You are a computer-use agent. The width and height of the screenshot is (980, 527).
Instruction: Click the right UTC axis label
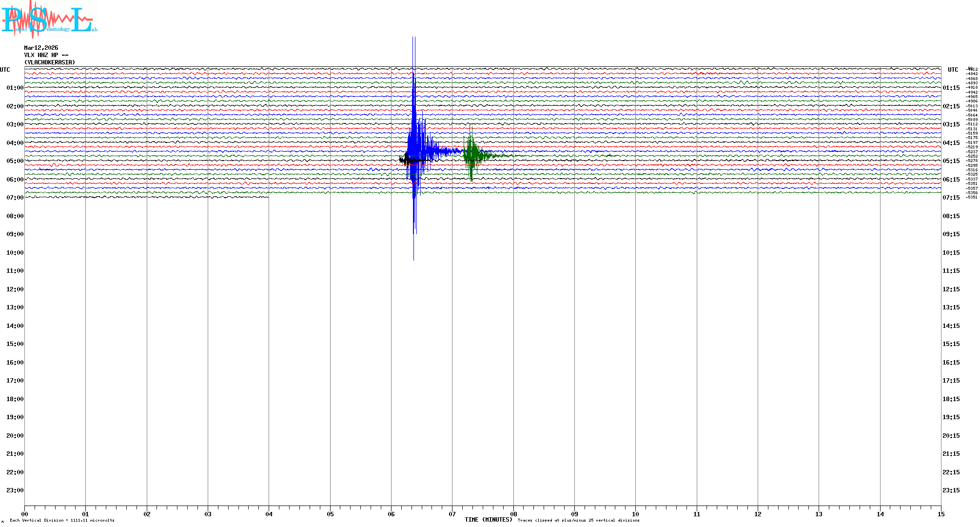[x=953, y=70]
